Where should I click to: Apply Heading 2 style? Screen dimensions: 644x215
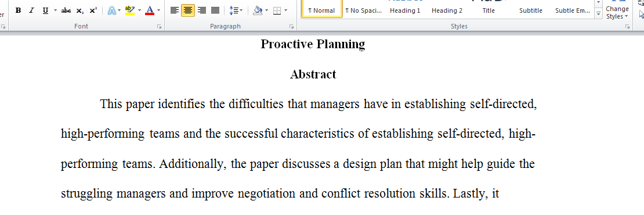coord(447,9)
